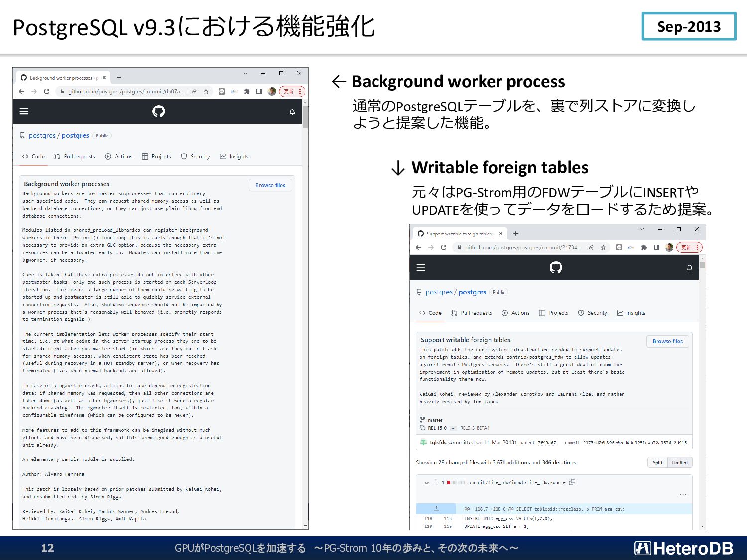Reload page in Background worker browser window

47,91
